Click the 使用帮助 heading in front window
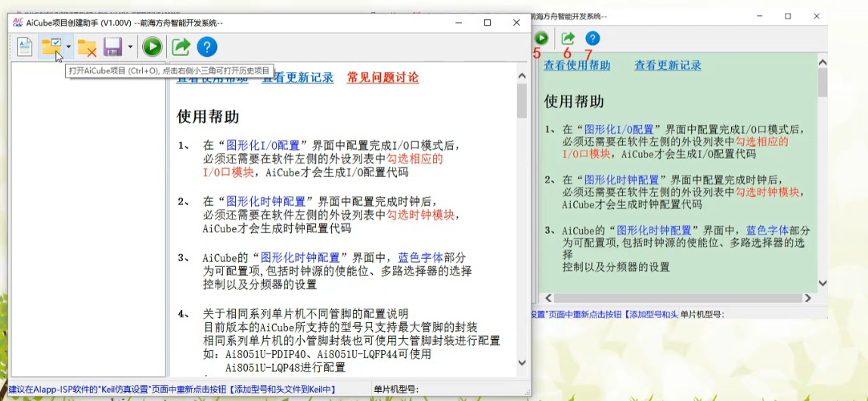The width and height of the screenshot is (868, 401). click(208, 117)
